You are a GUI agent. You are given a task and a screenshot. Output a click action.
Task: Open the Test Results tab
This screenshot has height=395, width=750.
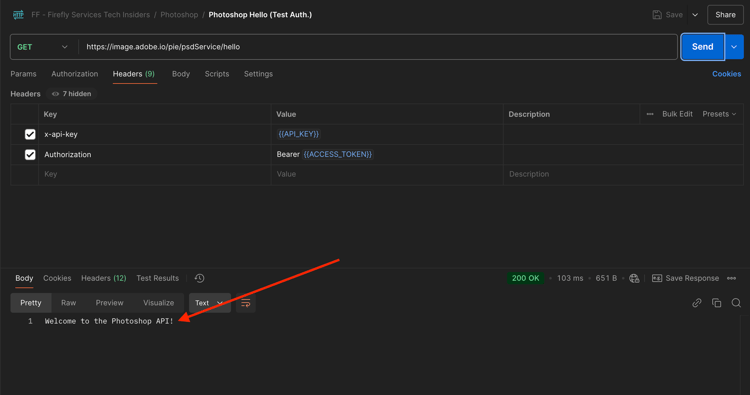click(157, 278)
